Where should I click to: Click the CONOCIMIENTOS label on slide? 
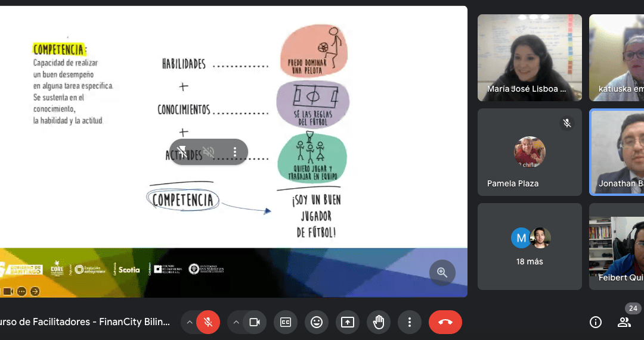pyautogui.click(x=184, y=110)
